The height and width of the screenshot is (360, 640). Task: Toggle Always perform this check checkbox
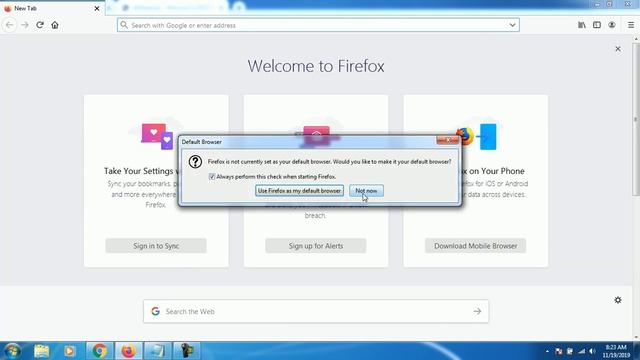212,177
